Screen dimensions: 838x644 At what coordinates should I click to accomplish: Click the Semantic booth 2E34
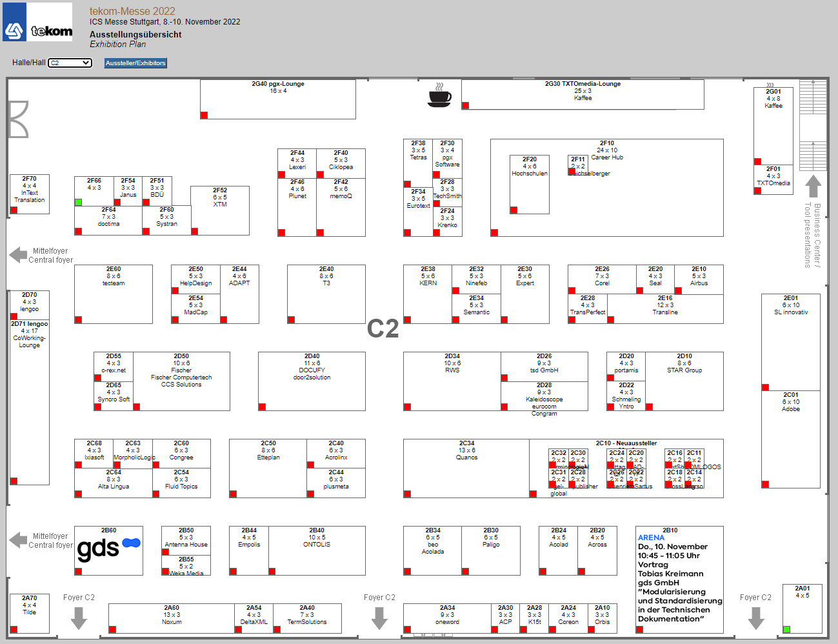[x=476, y=308]
